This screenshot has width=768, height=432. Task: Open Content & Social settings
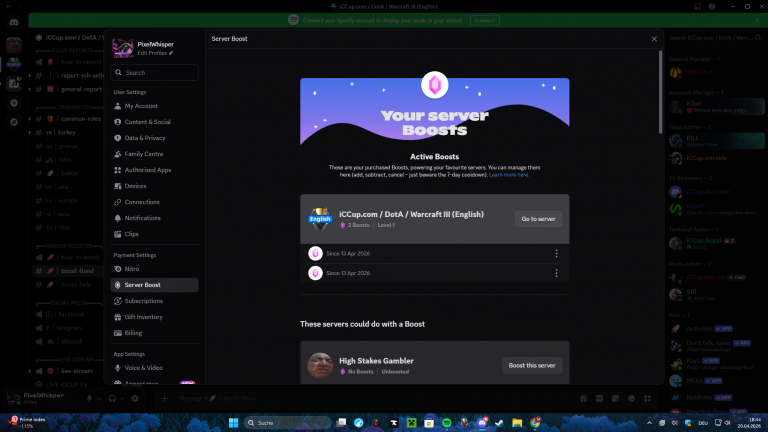click(x=154, y=122)
